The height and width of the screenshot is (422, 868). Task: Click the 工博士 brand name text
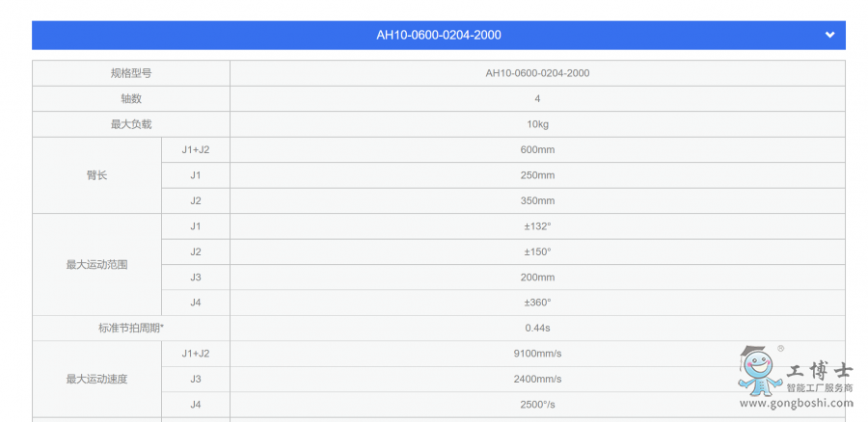(820, 369)
